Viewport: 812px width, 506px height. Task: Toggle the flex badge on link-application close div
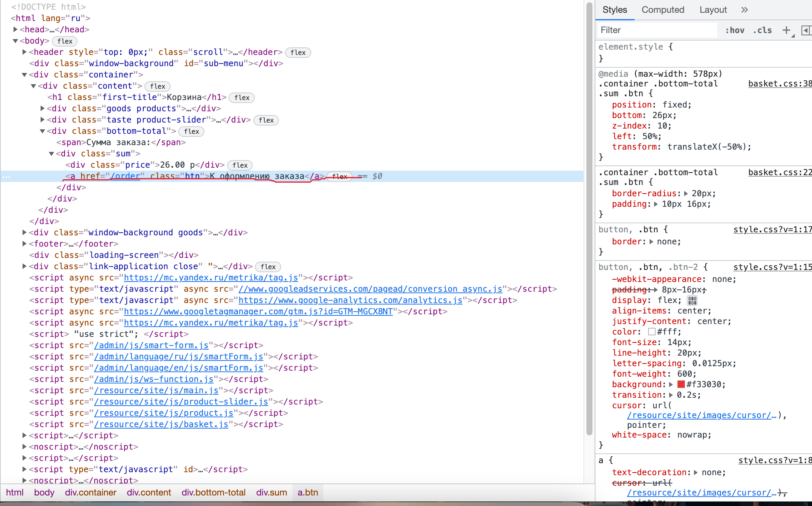[x=268, y=267]
